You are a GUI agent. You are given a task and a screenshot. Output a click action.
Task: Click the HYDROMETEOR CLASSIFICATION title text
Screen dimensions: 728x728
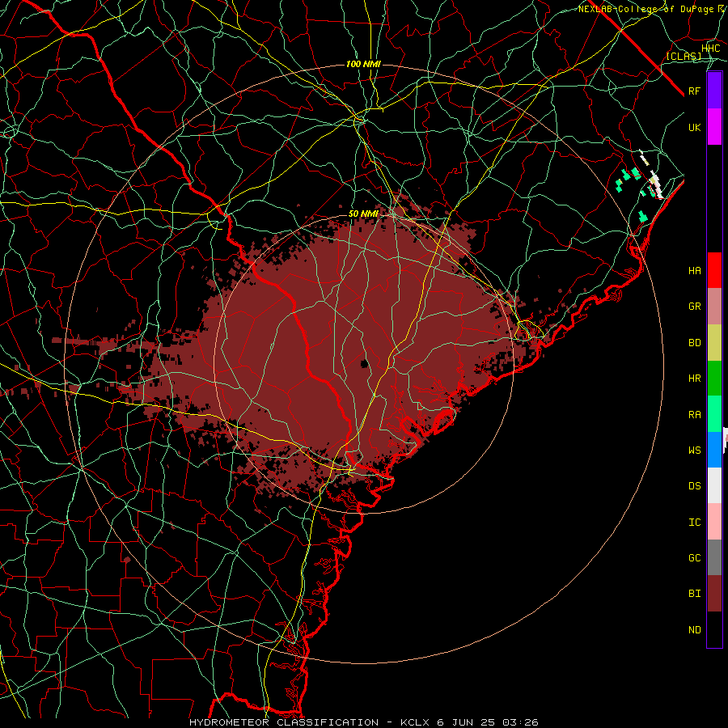click(284, 722)
